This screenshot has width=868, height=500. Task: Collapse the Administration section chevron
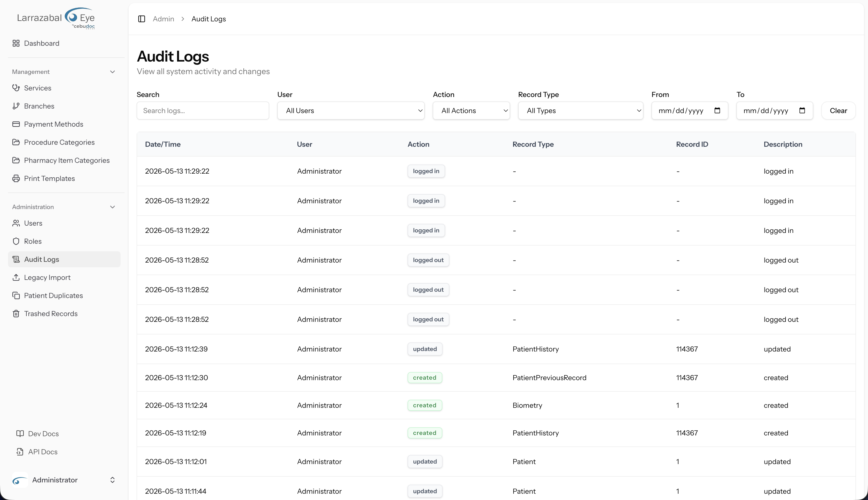click(112, 207)
